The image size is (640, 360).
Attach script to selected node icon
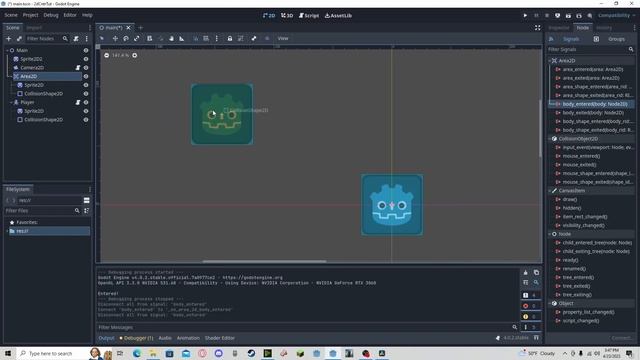[x=76, y=38]
